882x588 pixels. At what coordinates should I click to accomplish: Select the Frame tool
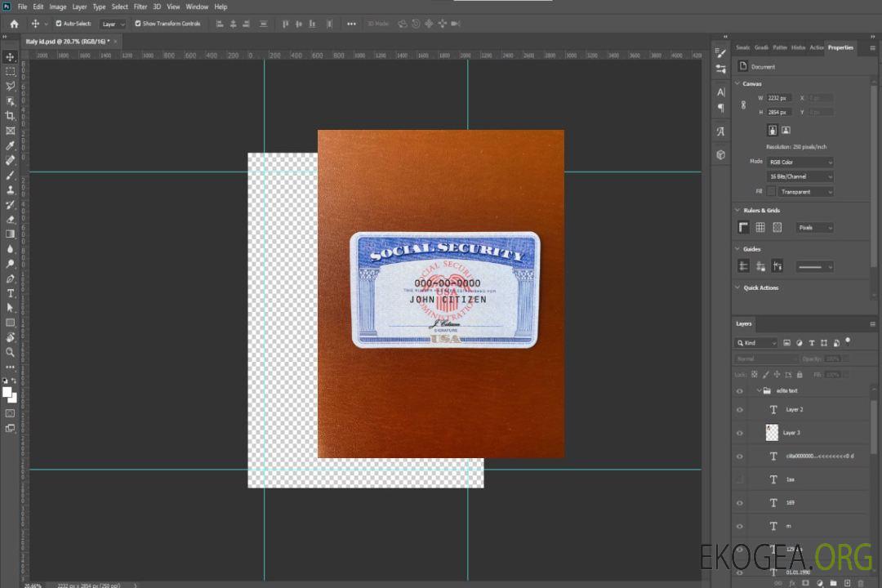[x=10, y=131]
